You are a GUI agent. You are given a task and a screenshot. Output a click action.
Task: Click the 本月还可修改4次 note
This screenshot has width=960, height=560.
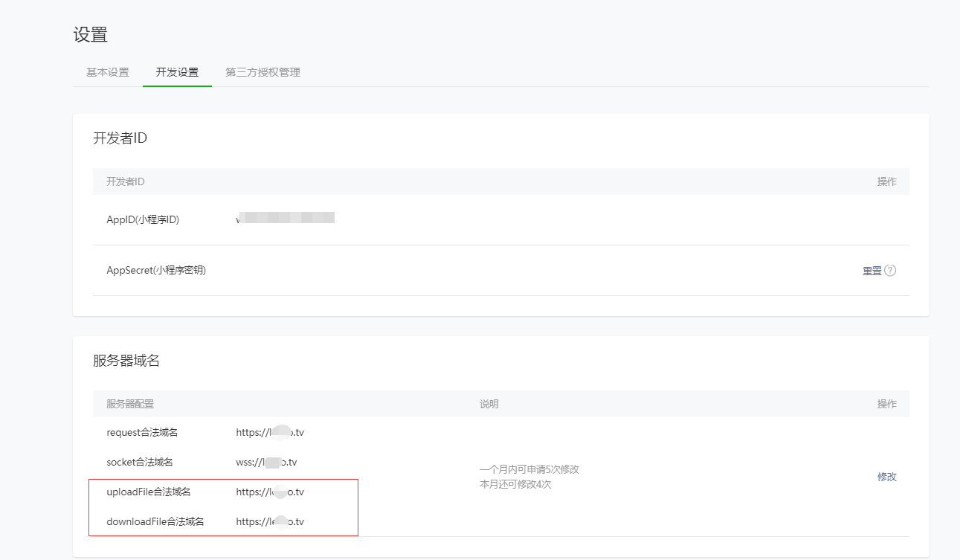[515, 484]
